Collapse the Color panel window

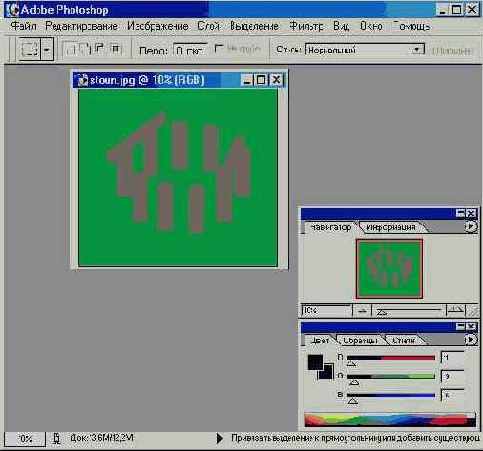460,326
